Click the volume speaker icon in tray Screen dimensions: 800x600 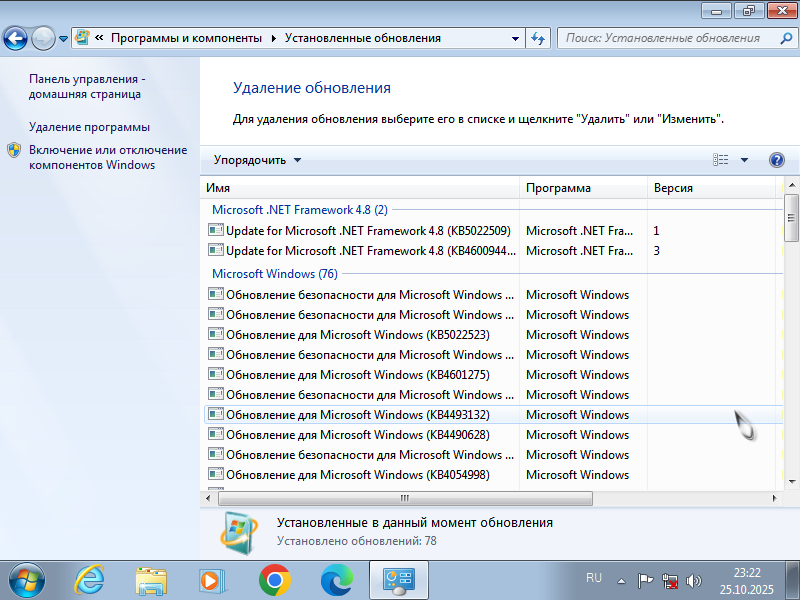(x=694, y=580)
